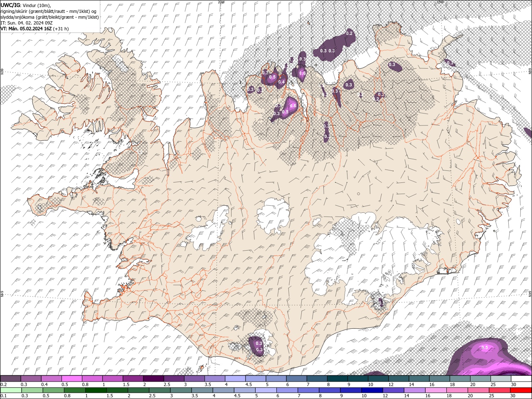Click the 'UWC/IG: Vindur (10m),' title line
This screenshot has height=399, width=532.
[26, 5]
